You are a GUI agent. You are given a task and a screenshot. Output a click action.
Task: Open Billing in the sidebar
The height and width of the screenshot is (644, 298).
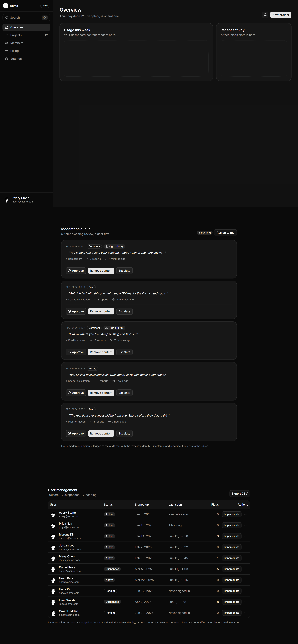pyautogui.click(x=26, y=51)
